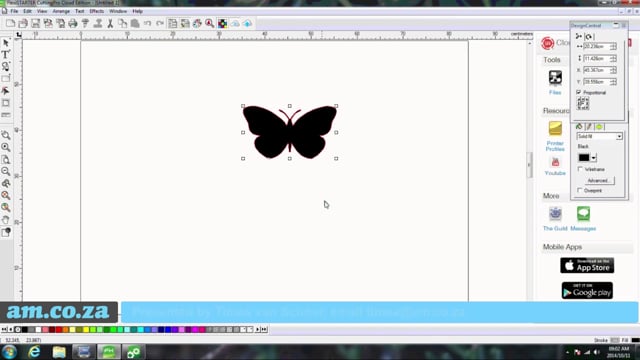Open the Arrange menu
640x360 pixels.
pos(61,11)
